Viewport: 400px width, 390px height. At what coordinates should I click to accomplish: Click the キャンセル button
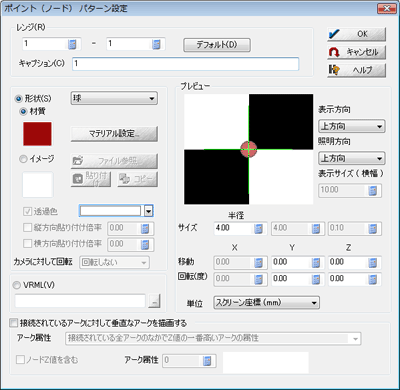pos(356,52)
